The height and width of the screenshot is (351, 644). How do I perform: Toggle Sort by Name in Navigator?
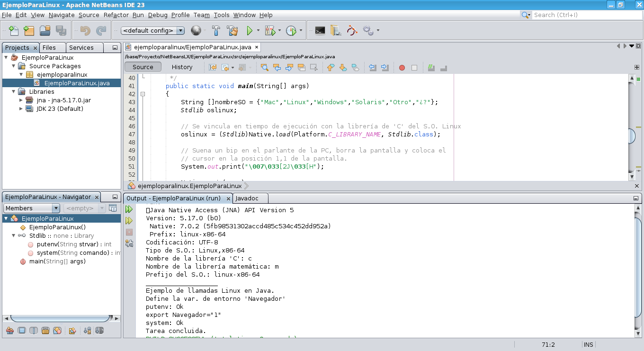pyautogui.click(x=88, y=331)
